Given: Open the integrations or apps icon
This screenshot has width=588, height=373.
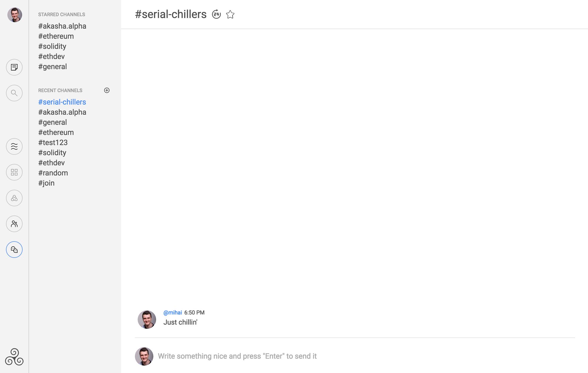Looking at the screenshot, I should (14, 171).
